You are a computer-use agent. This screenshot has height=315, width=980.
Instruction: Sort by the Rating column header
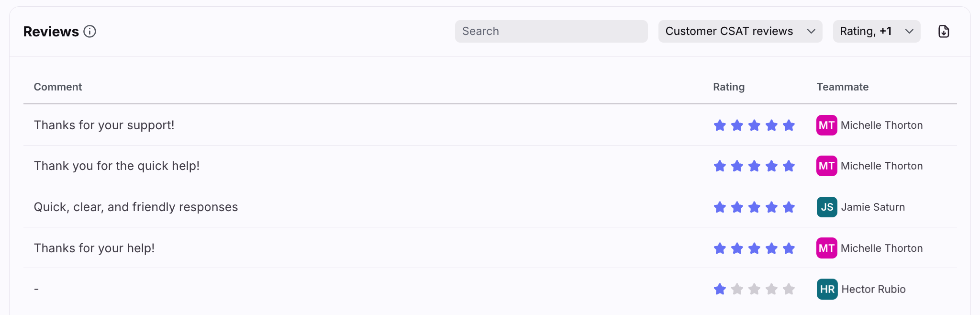pos(728,87)
